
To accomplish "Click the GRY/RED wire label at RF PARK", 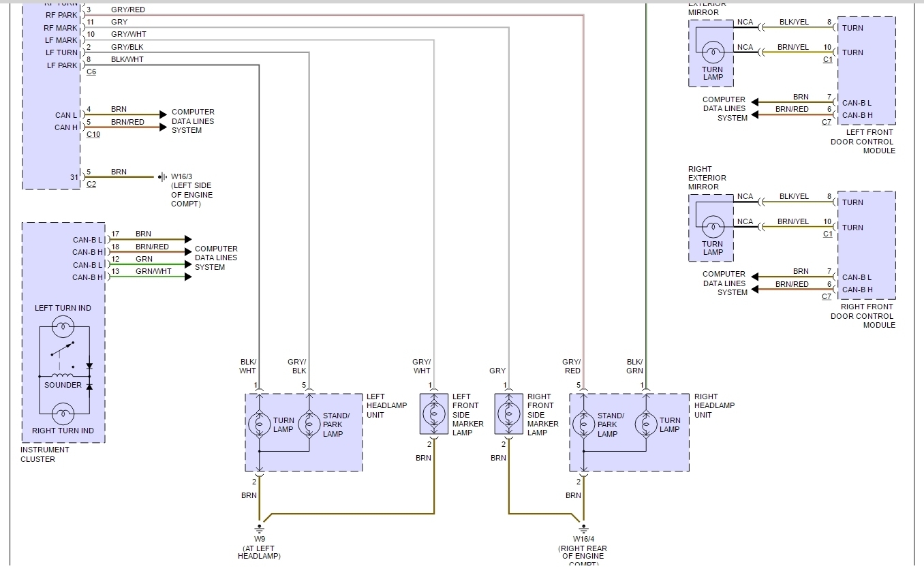I will [x=128, y=10].
